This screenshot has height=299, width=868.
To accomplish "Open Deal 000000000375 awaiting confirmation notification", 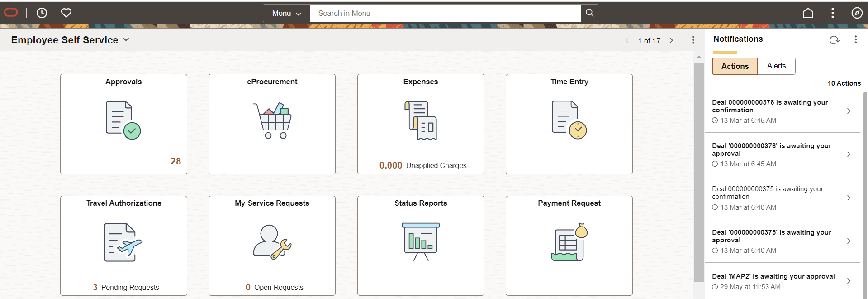I will tap(783, 198).
